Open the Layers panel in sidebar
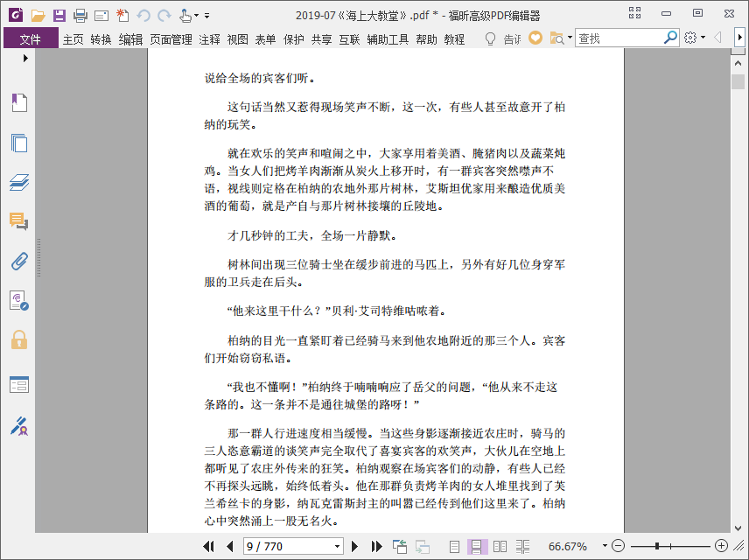The width and height of the screenshot is (749, 560). pyautogui.click(x=19, y=182)
